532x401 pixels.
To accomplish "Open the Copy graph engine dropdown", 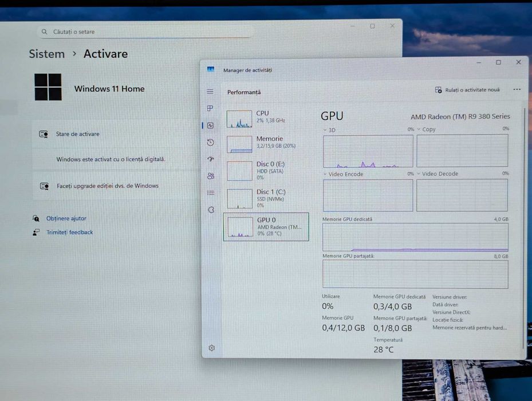I will click(419, 129).
